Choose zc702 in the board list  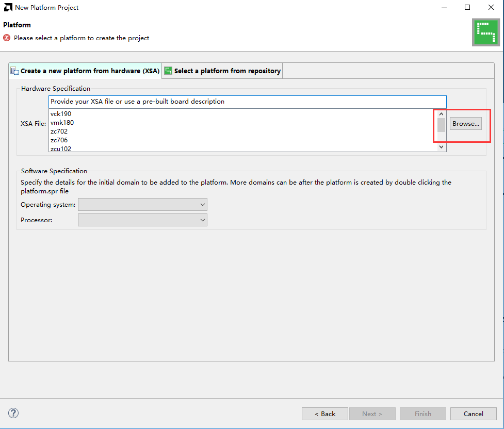pyautogui.click(x=59, y=131)
